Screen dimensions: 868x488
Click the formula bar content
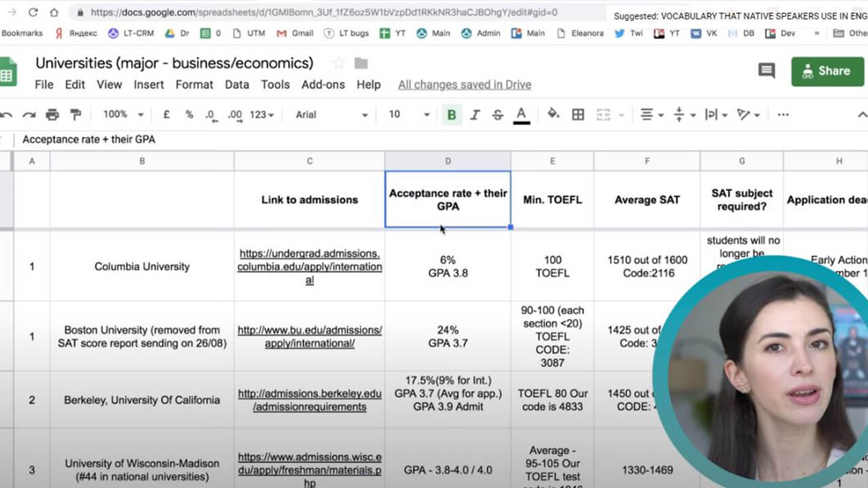pyautogui.click(x=89, y=140)
